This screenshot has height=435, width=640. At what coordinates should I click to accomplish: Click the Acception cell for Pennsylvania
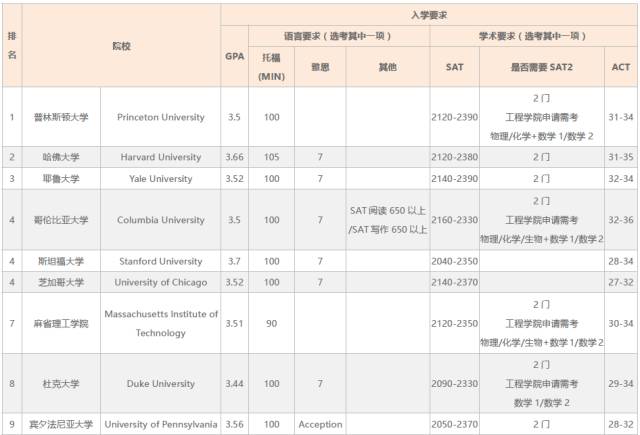320,424
